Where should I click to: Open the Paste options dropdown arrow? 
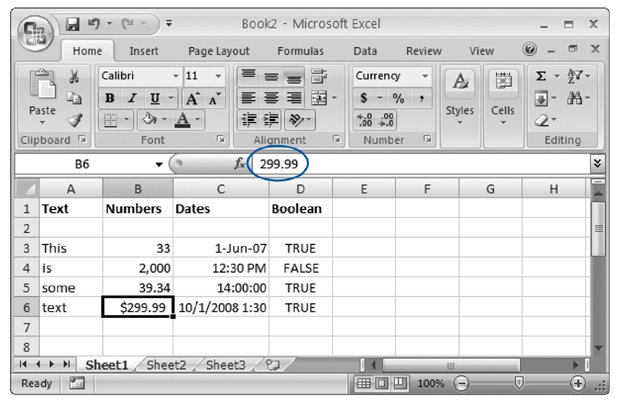42,123
